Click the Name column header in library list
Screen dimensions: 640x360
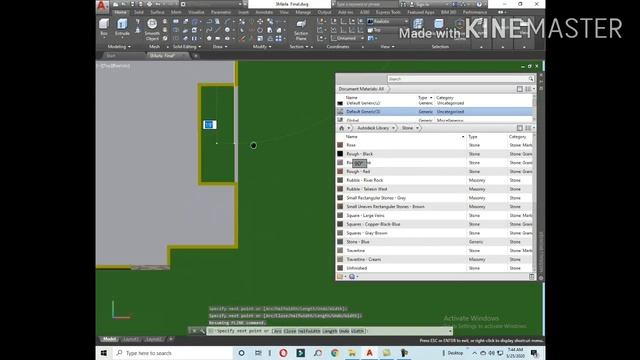point(351,137)
